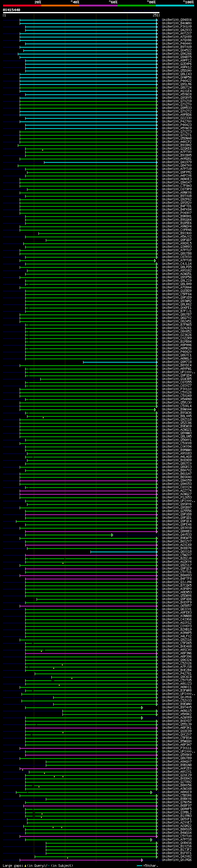Click the UniRef100_A2QM22 label
Screen dimensions: 197x868
[177, 826]
